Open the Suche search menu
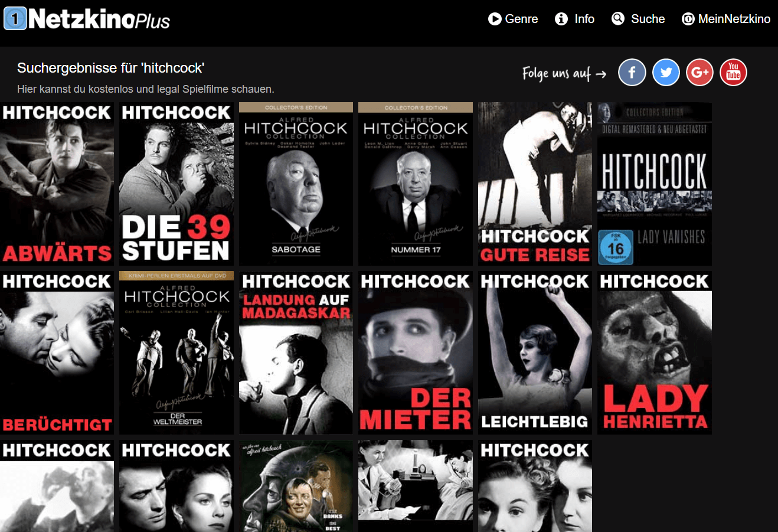778x532 pixels. [638, 19]
